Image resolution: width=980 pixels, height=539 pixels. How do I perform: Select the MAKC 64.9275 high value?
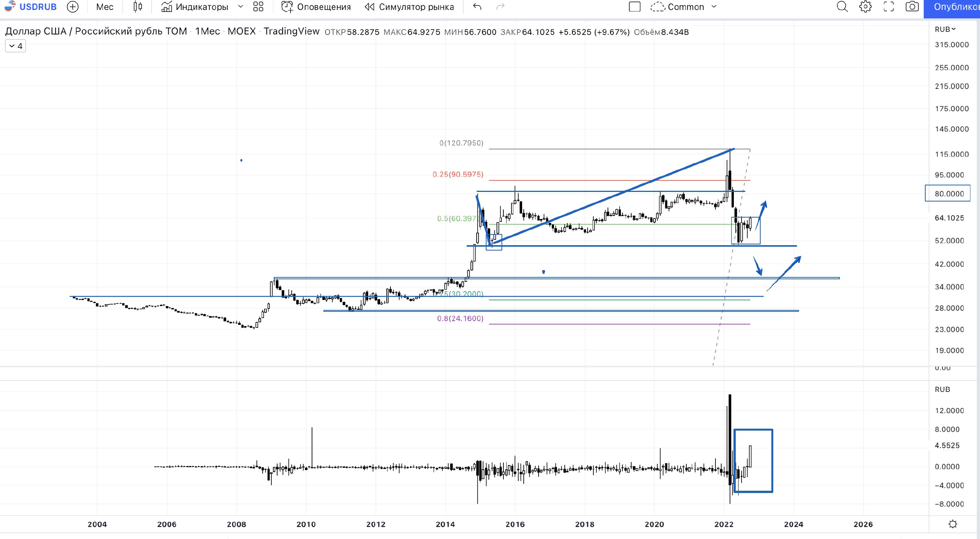coord(412,32)
